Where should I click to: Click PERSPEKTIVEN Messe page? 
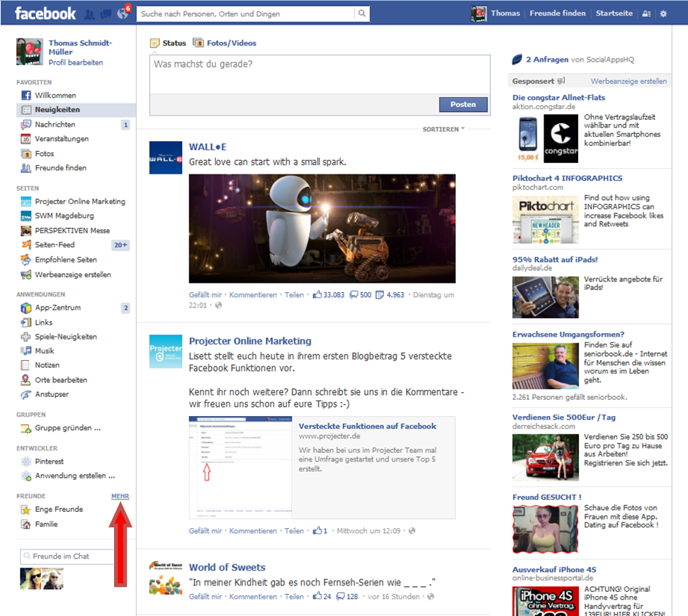[72, 230]
